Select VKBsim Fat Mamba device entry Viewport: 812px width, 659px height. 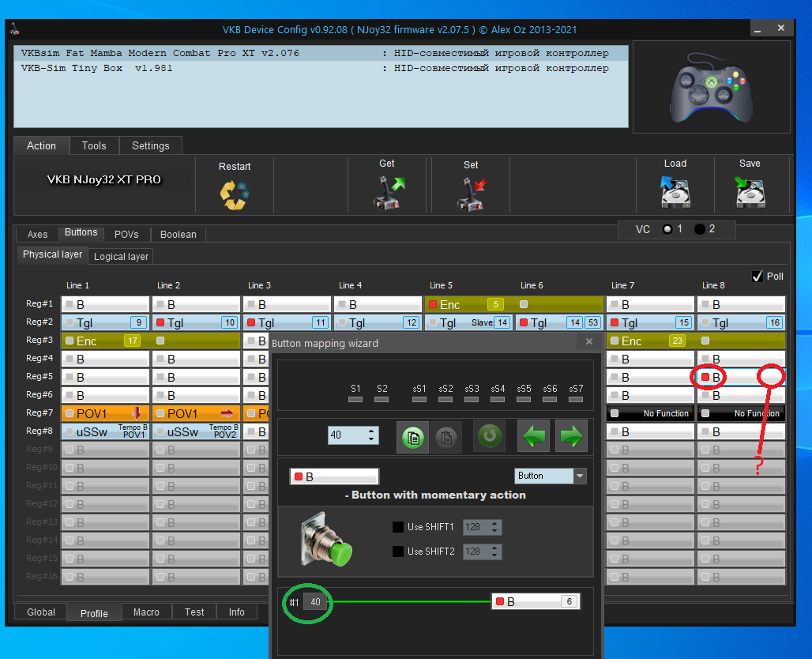(321, 53)
